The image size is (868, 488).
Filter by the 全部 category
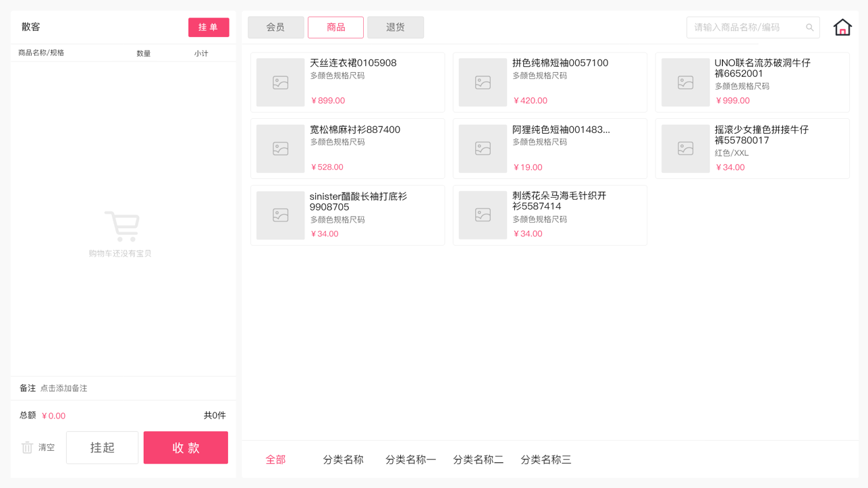(275, 460)
